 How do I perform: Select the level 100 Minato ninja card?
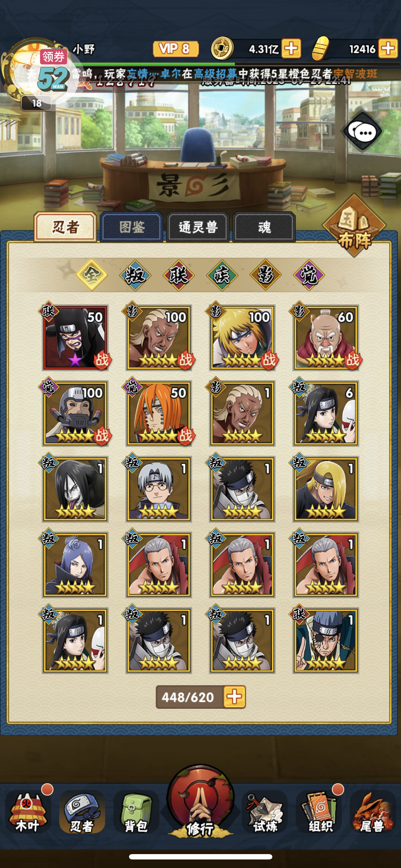point(242,337)
